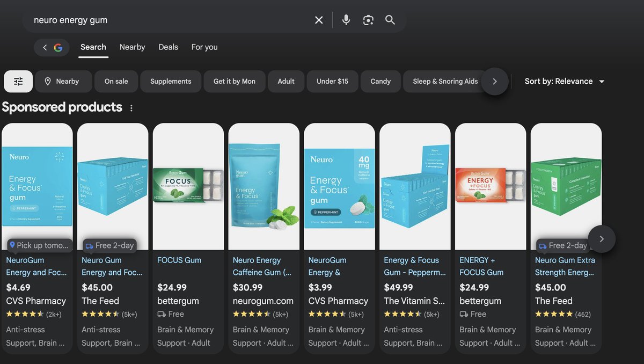Screen dimensions: 644x364
Task: Open Neuro Gum Extra Strength link
Action: [x=565, y=266]
